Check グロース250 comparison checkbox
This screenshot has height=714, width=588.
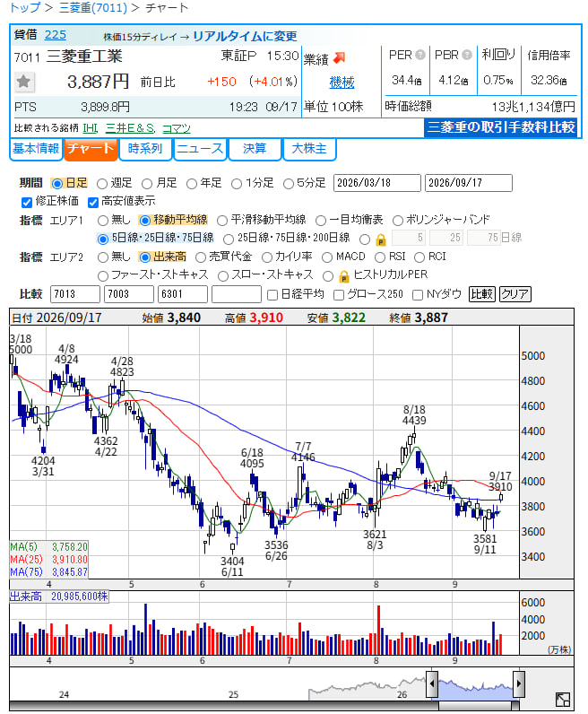pyautogui.click(x=338, y=295)
